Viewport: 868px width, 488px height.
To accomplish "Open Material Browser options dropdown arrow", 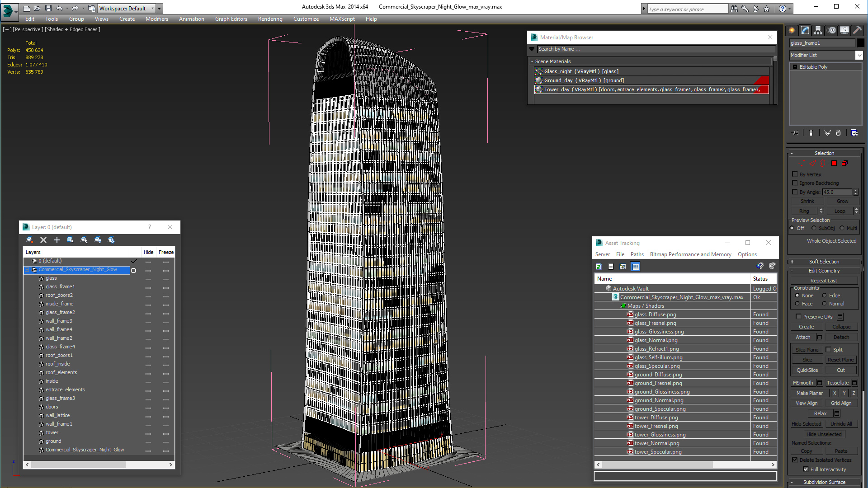I will (x=532, y=49).
